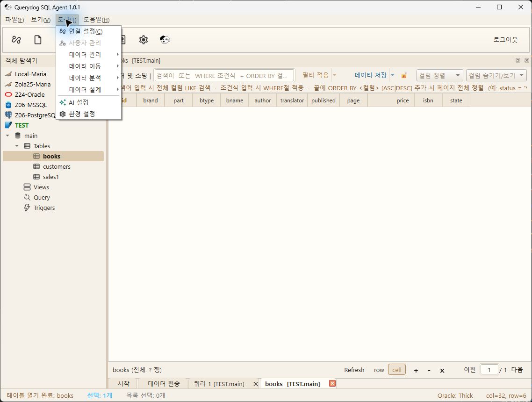
Task: Click the add row plus button
Action: point(416,371)
